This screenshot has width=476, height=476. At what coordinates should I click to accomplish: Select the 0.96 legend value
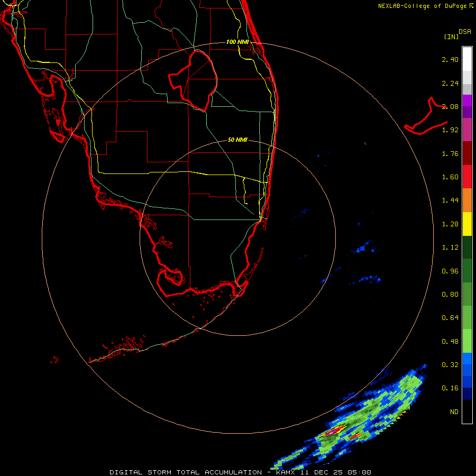450,271
